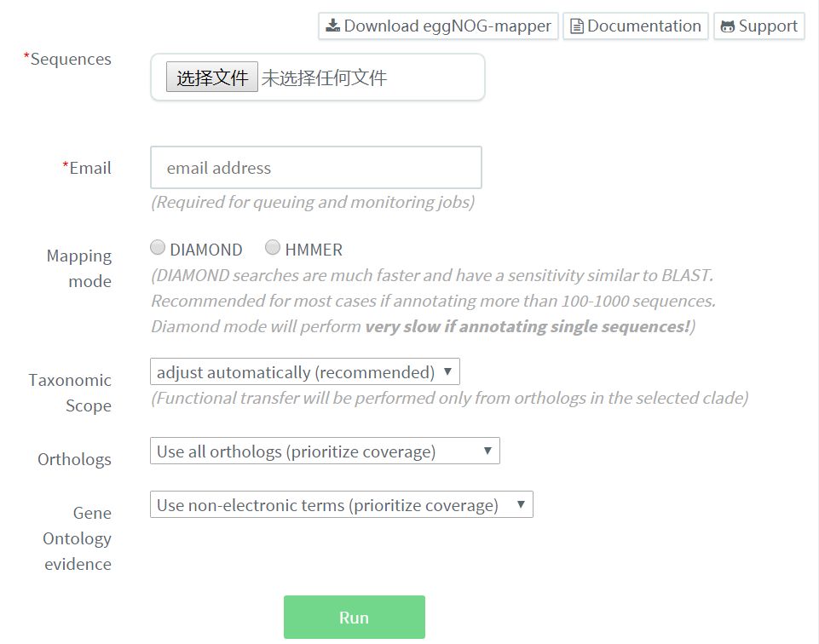The height and width of the screenshot is (644, 819).
Task: Click the HMMER label text
Action: 314,250
